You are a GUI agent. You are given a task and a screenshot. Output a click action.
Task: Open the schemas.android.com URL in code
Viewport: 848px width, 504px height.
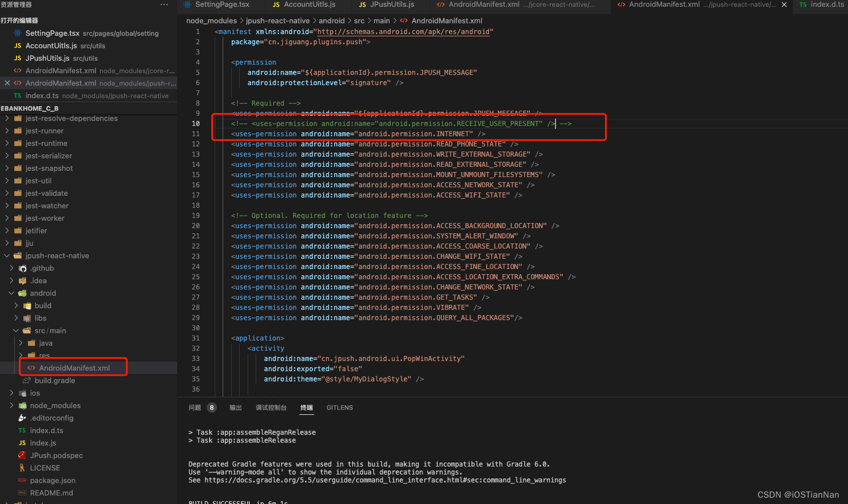(x=403, y=32)
